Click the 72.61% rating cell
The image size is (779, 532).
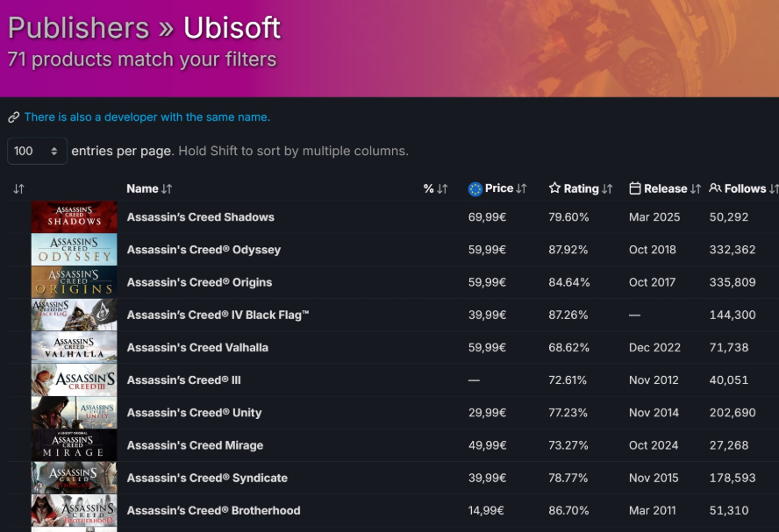(568, 380)
